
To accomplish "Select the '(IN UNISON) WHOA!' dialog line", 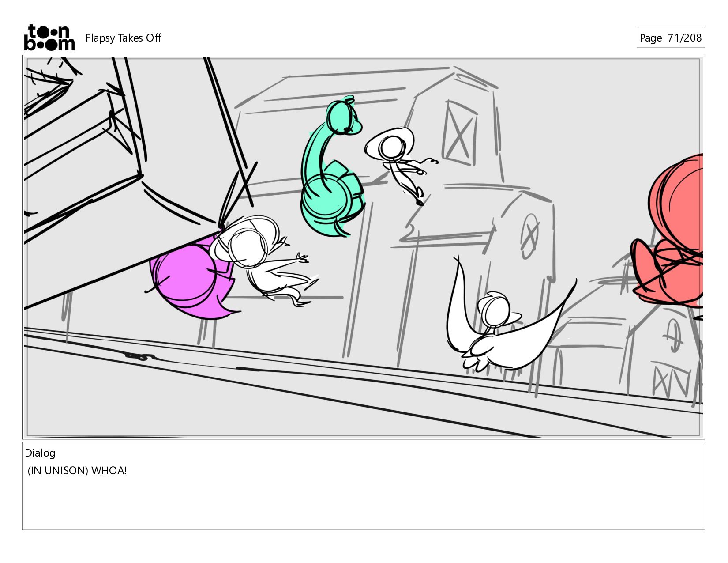I will (x=77, y=471).
